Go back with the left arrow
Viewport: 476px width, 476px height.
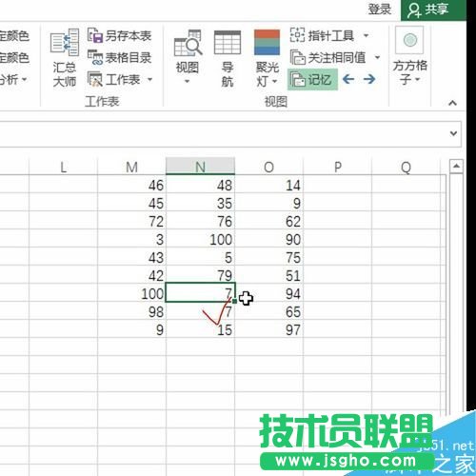(348, 79)
